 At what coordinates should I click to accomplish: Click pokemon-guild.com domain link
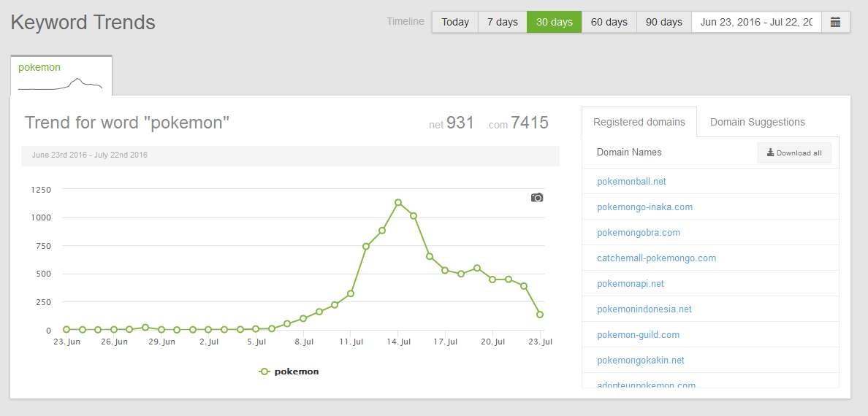point(639,334)
